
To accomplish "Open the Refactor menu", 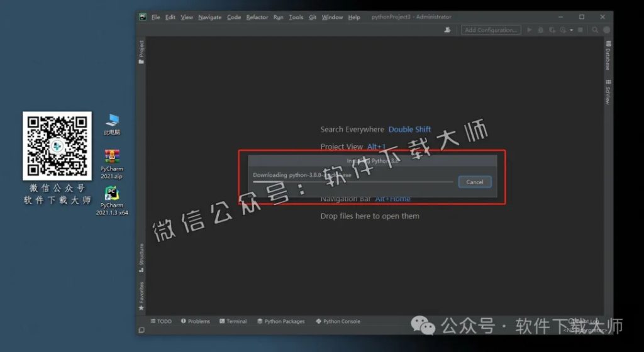I will 257,17.
